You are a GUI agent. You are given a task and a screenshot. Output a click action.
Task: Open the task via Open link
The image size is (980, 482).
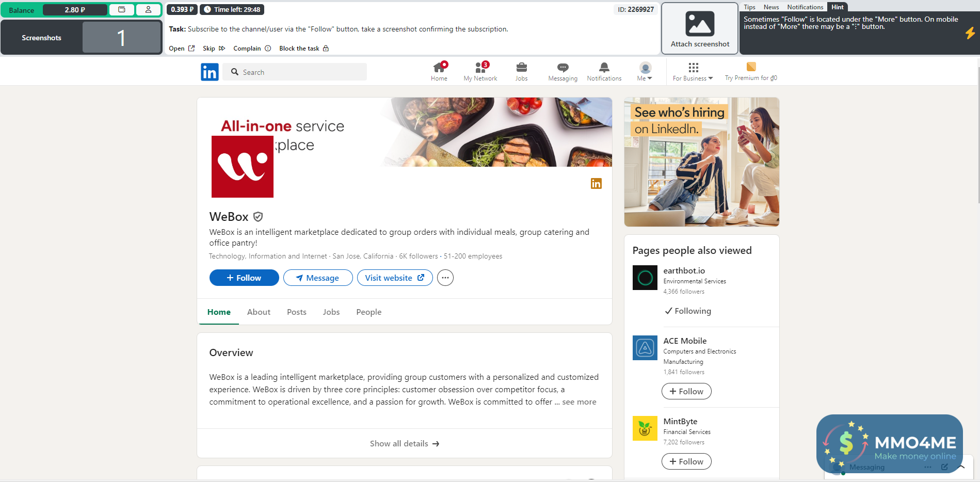click(x=182, y=49)
